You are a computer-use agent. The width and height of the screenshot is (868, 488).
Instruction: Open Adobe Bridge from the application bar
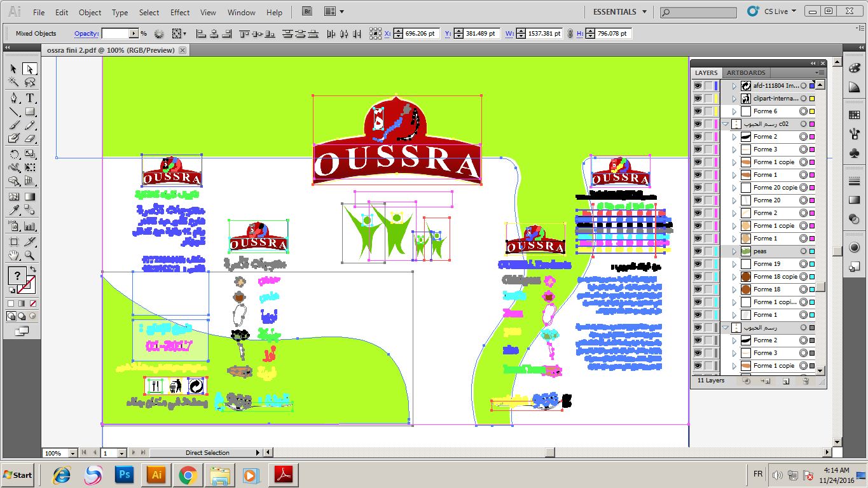[x=307, y=11]
